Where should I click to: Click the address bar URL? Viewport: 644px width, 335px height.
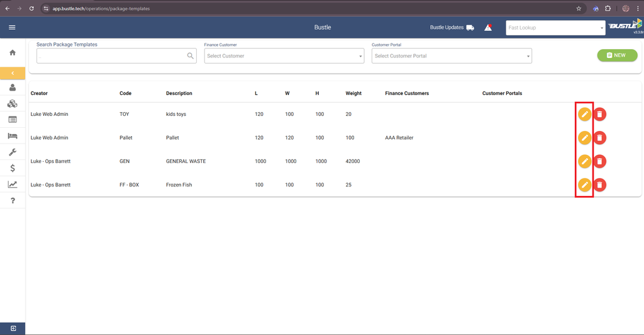(101, 9)
